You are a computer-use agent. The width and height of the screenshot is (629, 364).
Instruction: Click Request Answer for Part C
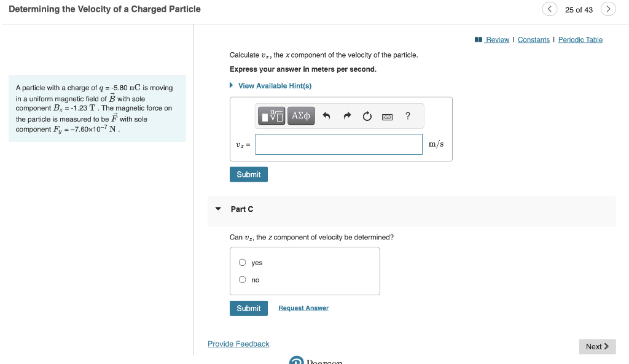[303, 308]
